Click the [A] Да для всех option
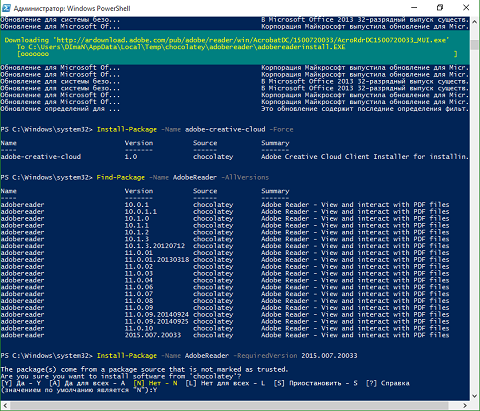480x411 pixels. 87,383
